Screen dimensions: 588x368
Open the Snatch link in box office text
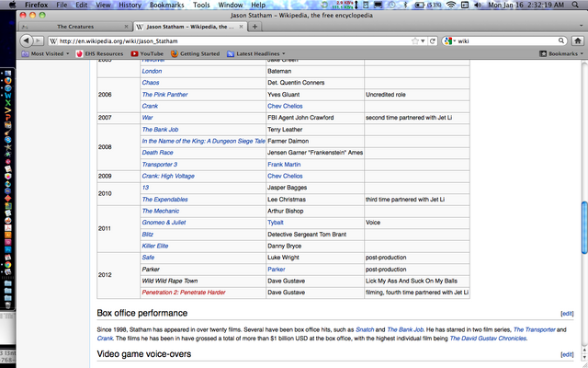tap(365, 329)
